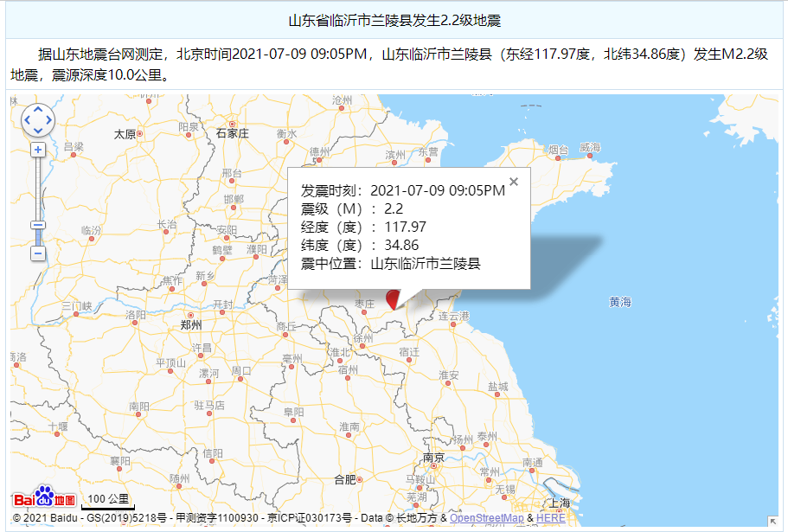Click the earthquake headline title text
This screenshot has height=532, width=788.
click(394, 14)
